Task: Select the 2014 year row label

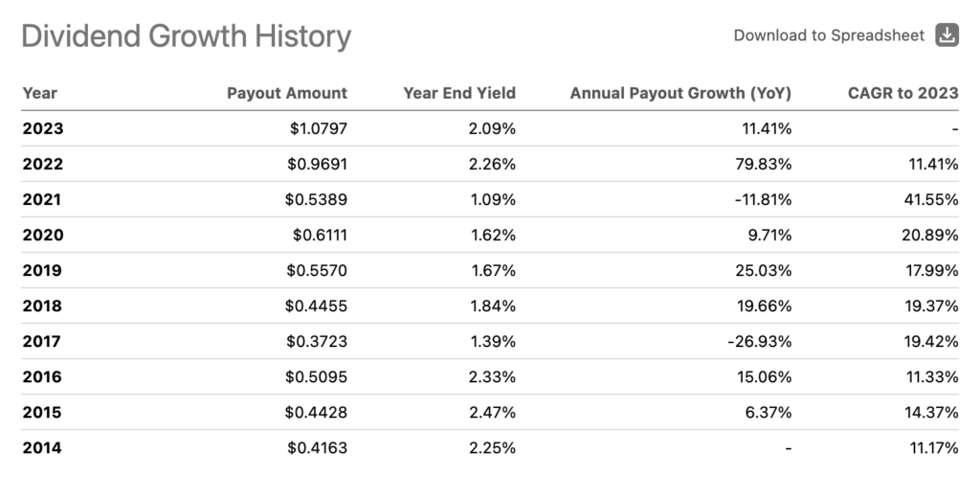Action: [43, 447]
